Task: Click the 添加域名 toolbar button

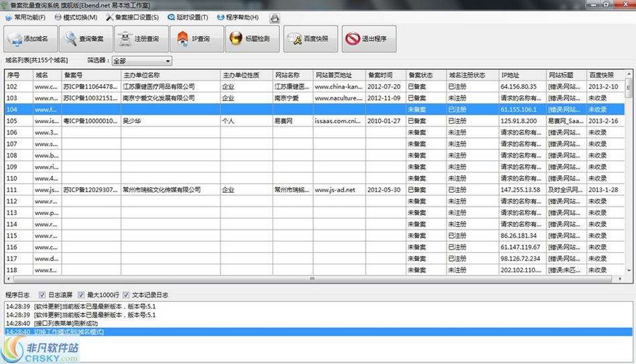Action: point(30,39)
